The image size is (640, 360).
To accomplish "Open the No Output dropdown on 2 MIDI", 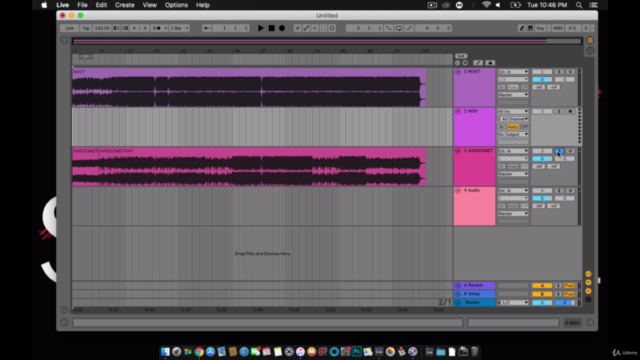I will coord(513,134).
